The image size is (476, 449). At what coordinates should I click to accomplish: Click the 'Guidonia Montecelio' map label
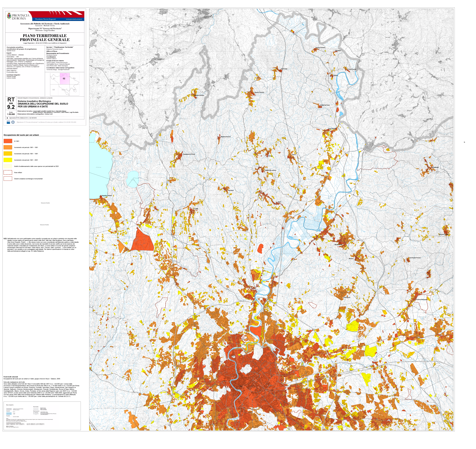422,300
